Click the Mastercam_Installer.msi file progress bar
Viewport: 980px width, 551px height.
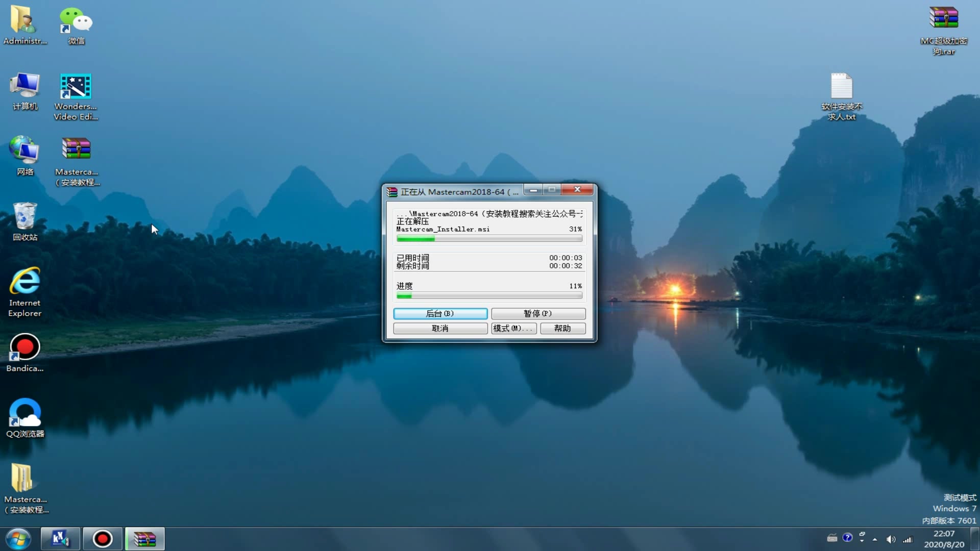(489, 239)
